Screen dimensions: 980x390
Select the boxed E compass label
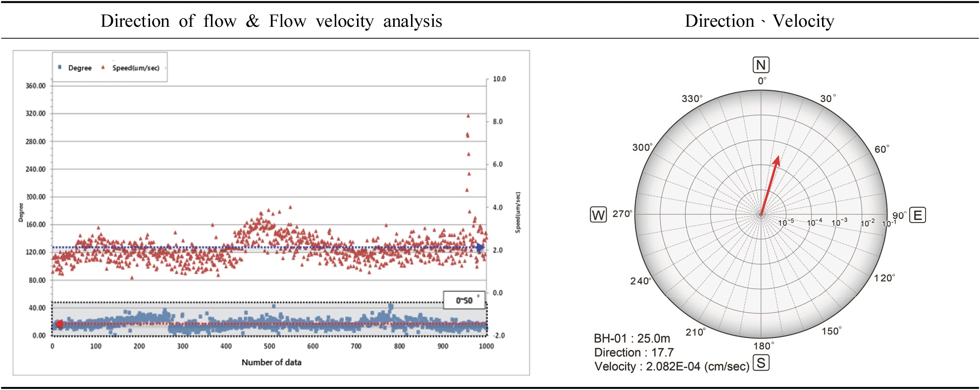[918, 215]
